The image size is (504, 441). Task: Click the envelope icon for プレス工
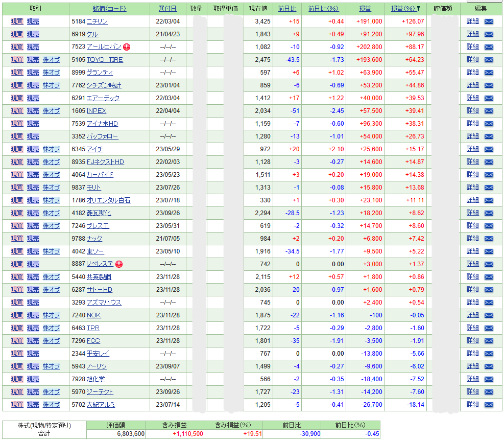point(489,226)
